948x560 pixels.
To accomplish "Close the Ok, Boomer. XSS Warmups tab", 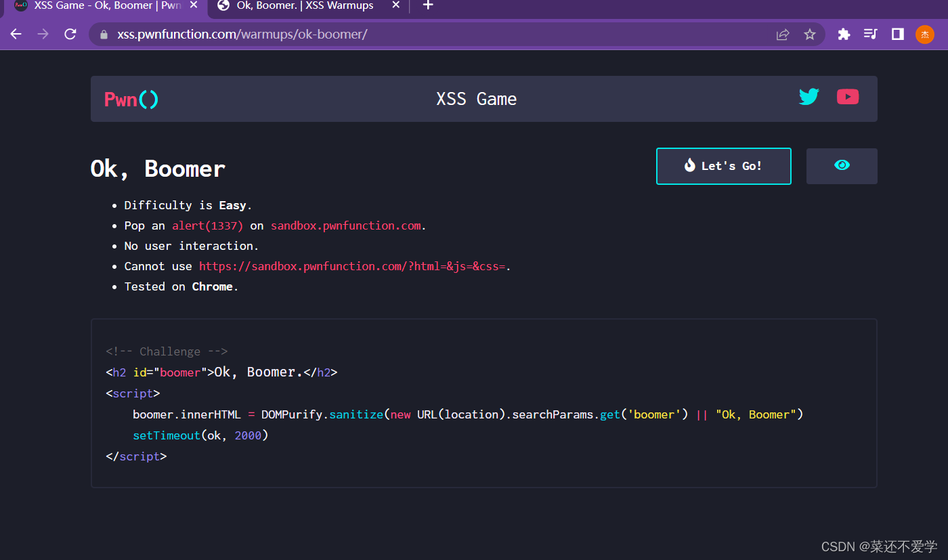I will [x=396, y=5].
